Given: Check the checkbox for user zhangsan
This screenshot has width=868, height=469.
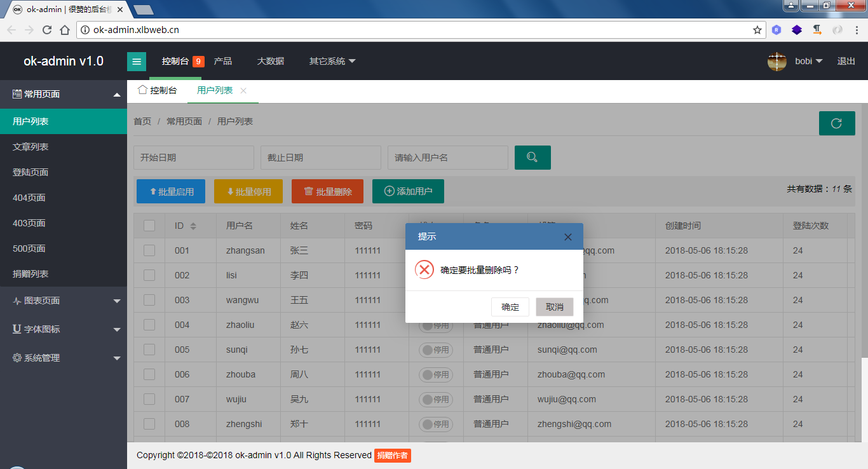Looking at the screenshot, I should pyautogui.click(x=149, y=250).
